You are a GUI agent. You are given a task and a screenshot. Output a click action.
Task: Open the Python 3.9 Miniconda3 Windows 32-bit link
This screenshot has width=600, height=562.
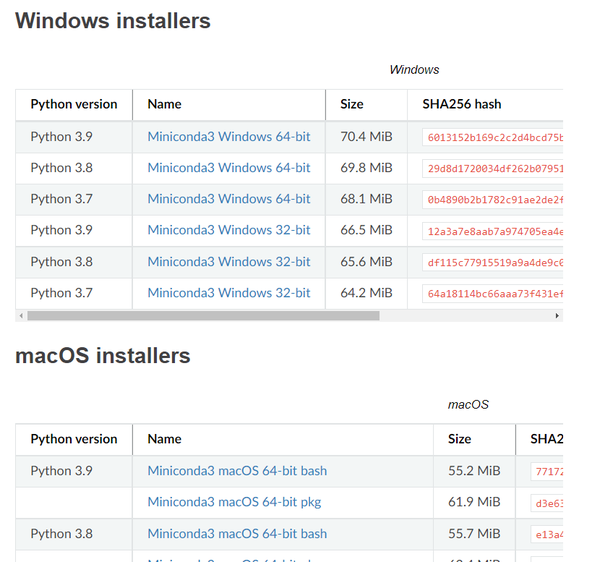pyautogui.click(x=229, y=230)
